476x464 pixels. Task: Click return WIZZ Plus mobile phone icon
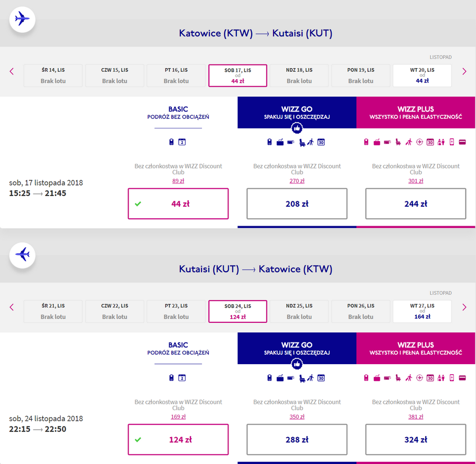tap(452, 378)
